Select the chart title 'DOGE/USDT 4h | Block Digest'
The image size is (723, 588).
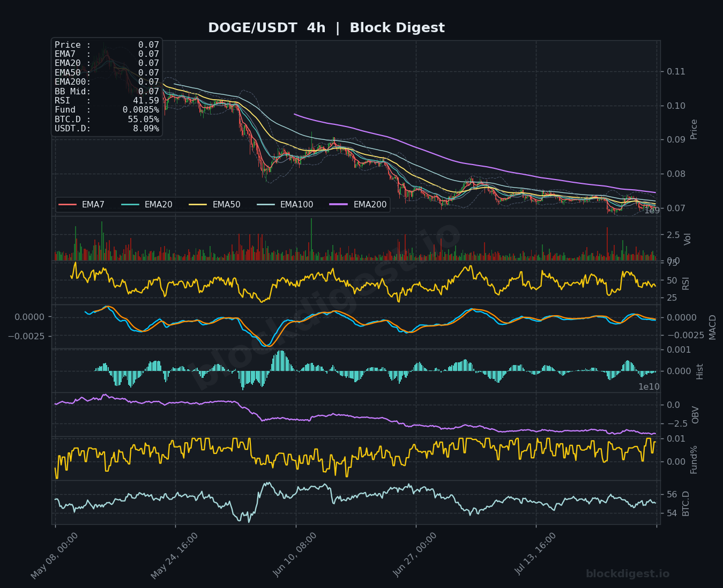point(326,28)
